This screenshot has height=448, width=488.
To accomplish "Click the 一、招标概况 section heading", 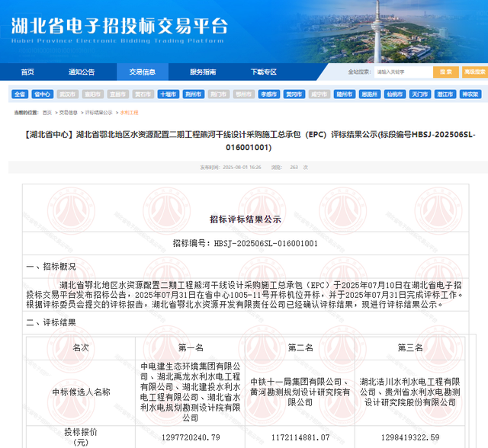I will pyautogui.click(x=51, y=267).
